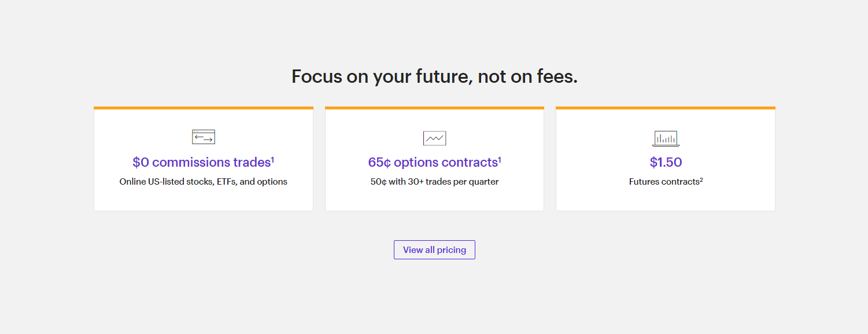Open footnote 2 beside "Futures contracts"
Image resolution: width=868 pixels, height=334 pixels.
701,179
